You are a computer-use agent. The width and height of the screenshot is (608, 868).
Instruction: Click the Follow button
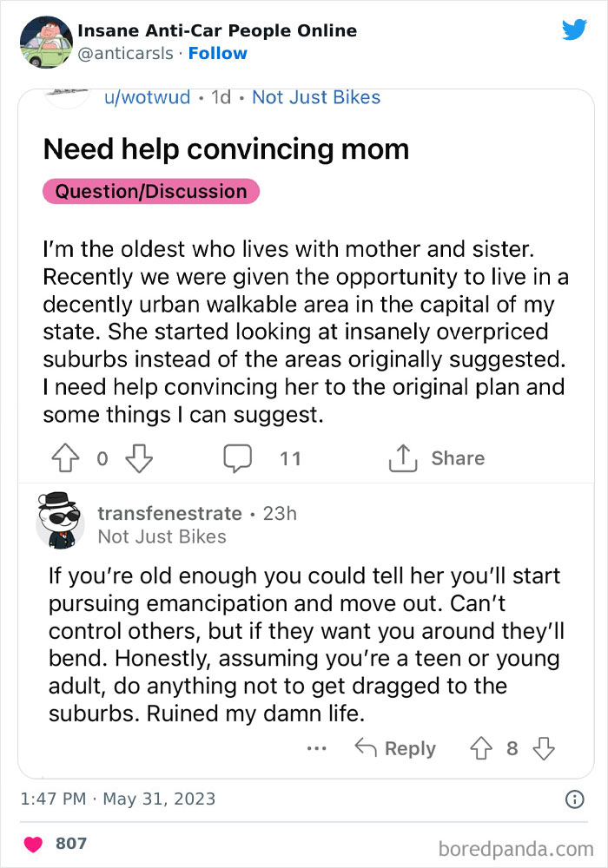click(217, 53)
